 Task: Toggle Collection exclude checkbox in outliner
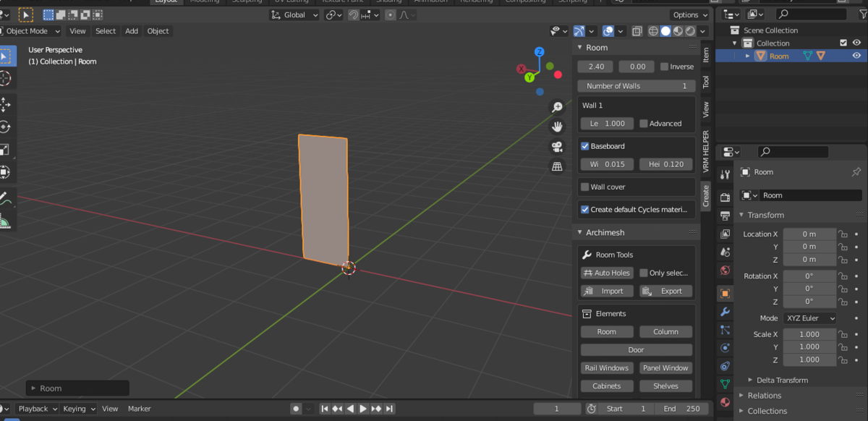point(843,43)
